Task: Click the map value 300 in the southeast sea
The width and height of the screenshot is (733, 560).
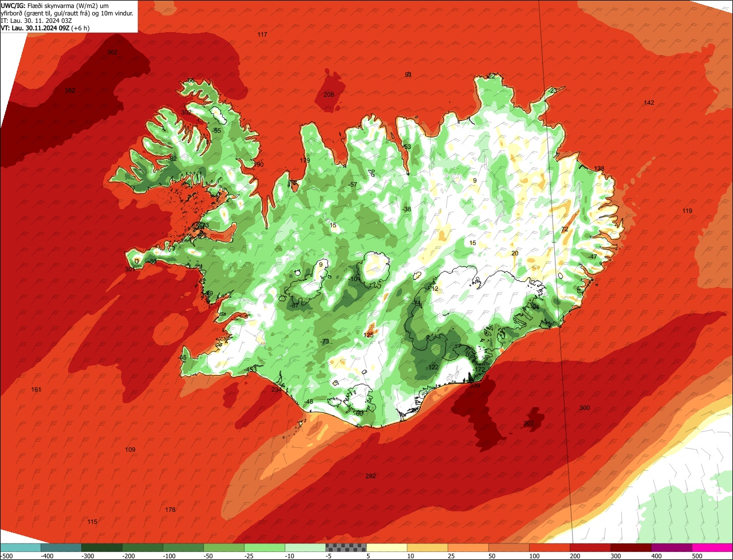Action: click(585, 408)
